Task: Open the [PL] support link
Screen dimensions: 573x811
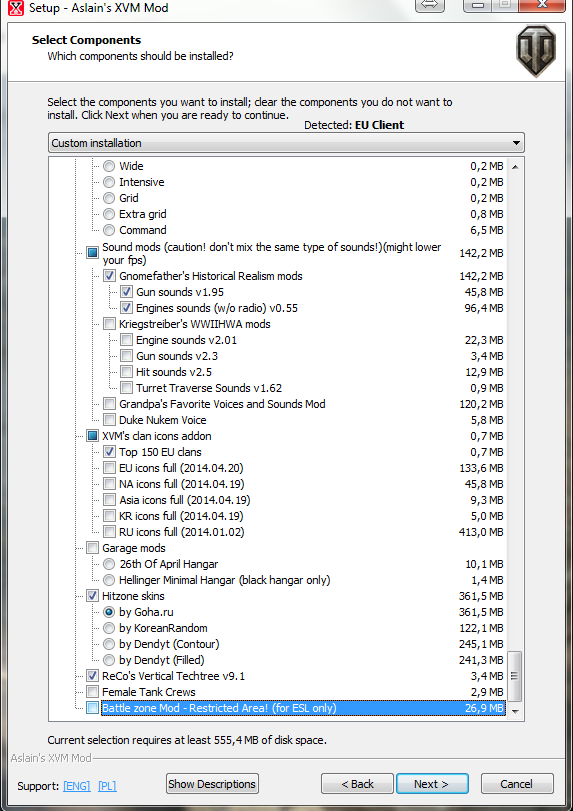Action: click(107, 786)
